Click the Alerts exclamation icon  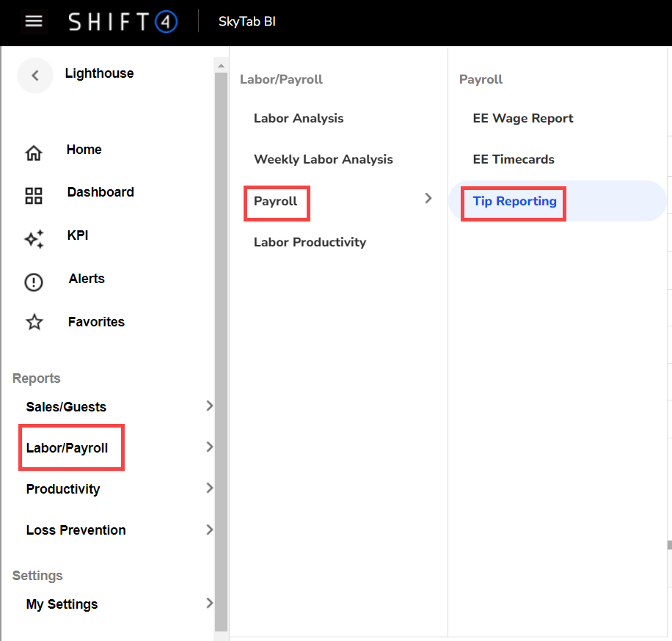tap(34, 282)
